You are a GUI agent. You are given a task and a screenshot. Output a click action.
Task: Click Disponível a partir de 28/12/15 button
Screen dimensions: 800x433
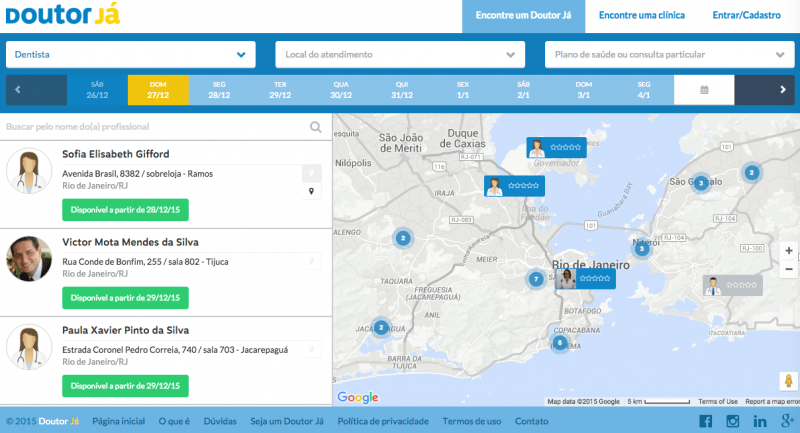coord(125,210)
